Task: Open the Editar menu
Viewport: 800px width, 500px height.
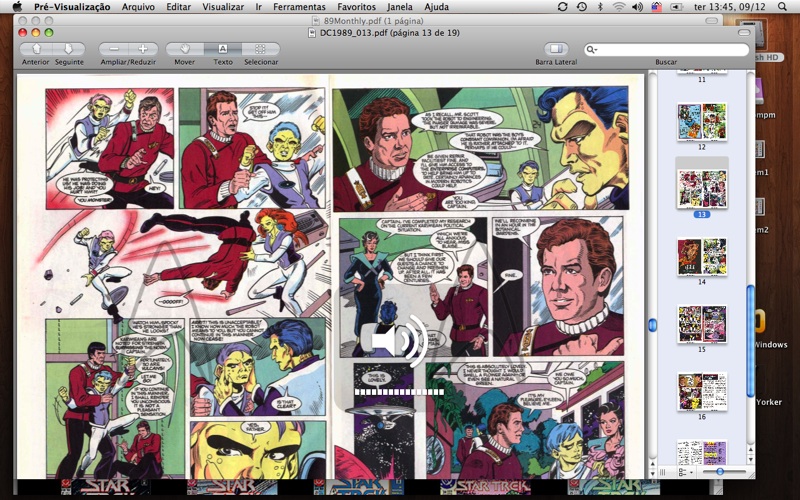Action: (x=179, y=7)
